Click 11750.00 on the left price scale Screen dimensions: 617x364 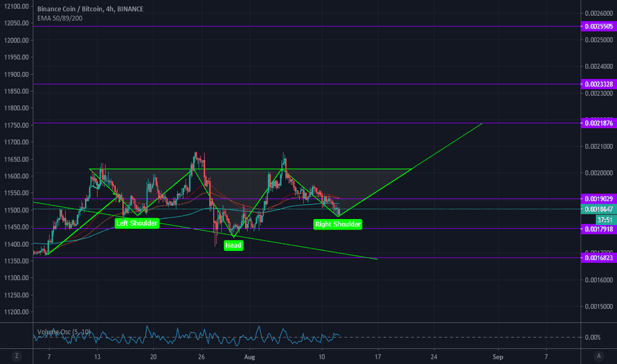16,125
